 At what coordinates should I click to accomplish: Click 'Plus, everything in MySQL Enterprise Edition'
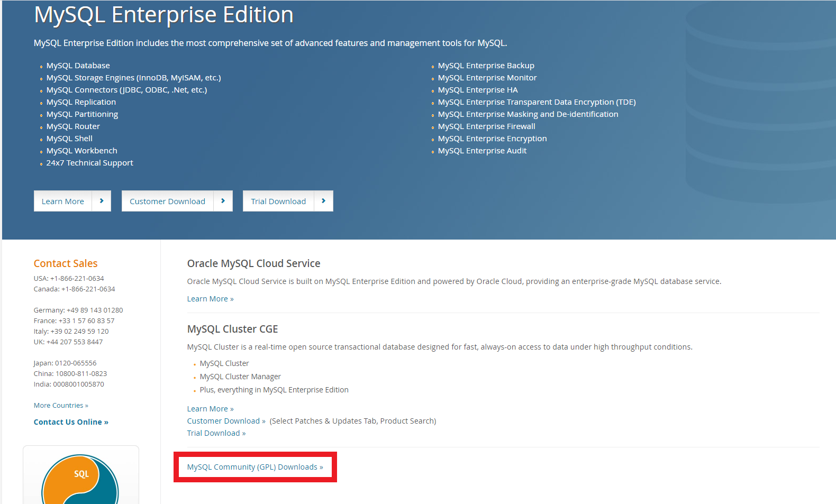click(274, 390)
